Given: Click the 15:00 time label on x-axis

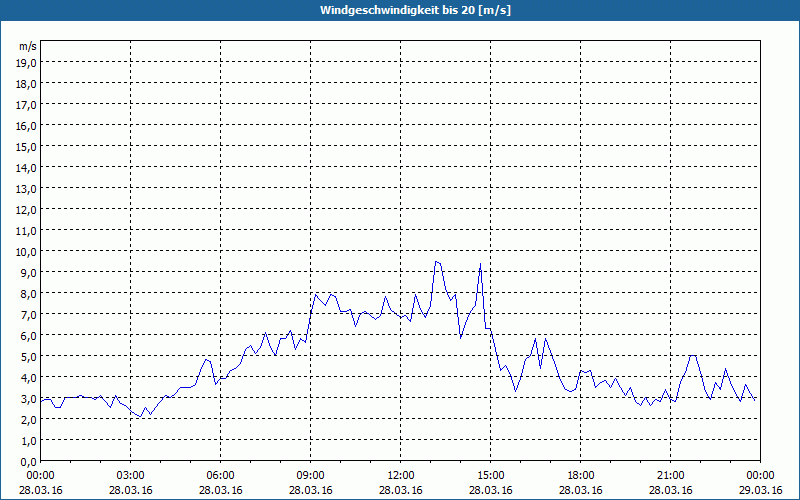Looking at the screenshot, I should pyautogui.click(x=491, y=476).
